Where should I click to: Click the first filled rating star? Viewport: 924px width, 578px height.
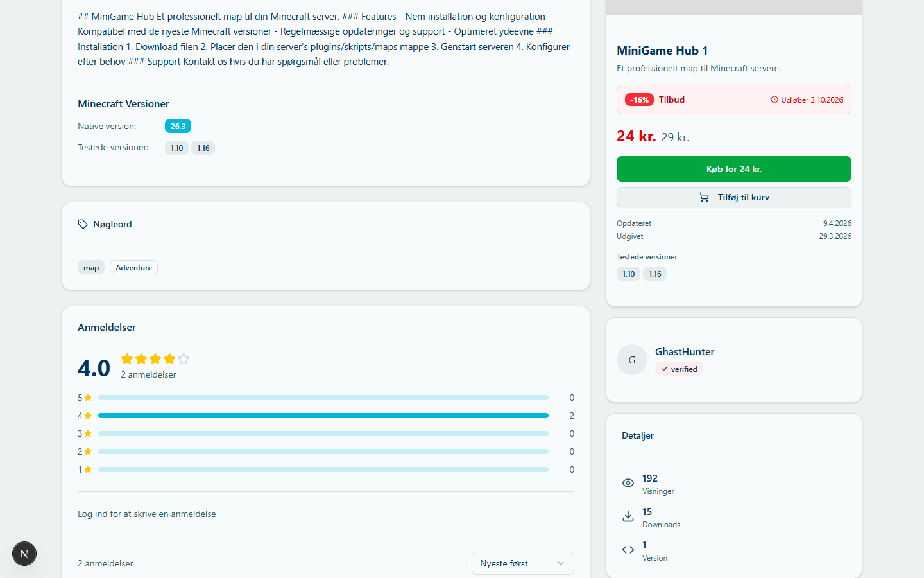[127, 359]
